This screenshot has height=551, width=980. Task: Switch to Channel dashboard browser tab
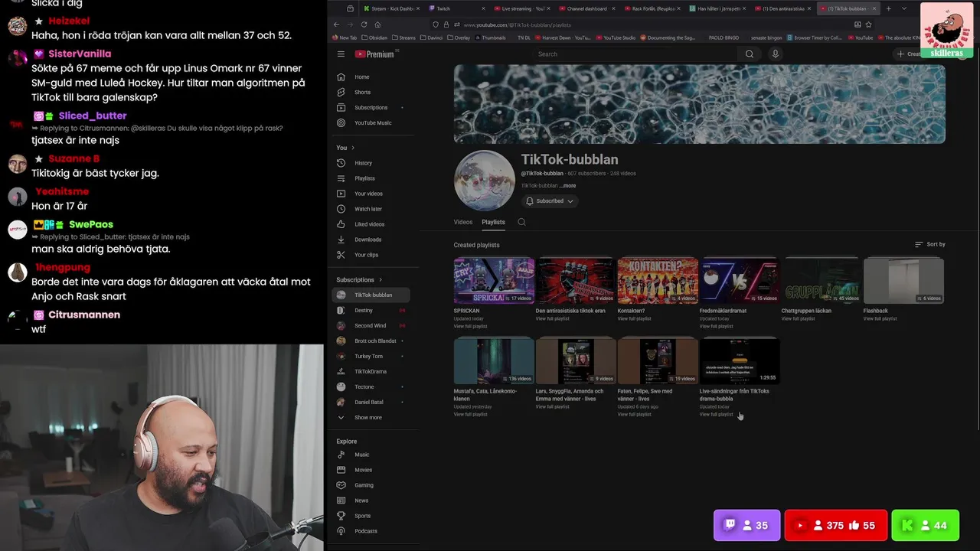coord(586,8)
